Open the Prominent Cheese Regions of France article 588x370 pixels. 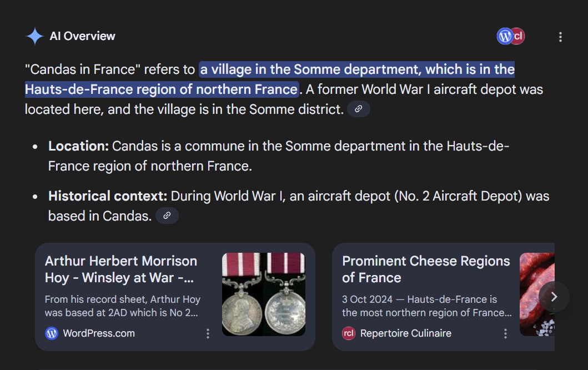(x=425, y=269)
